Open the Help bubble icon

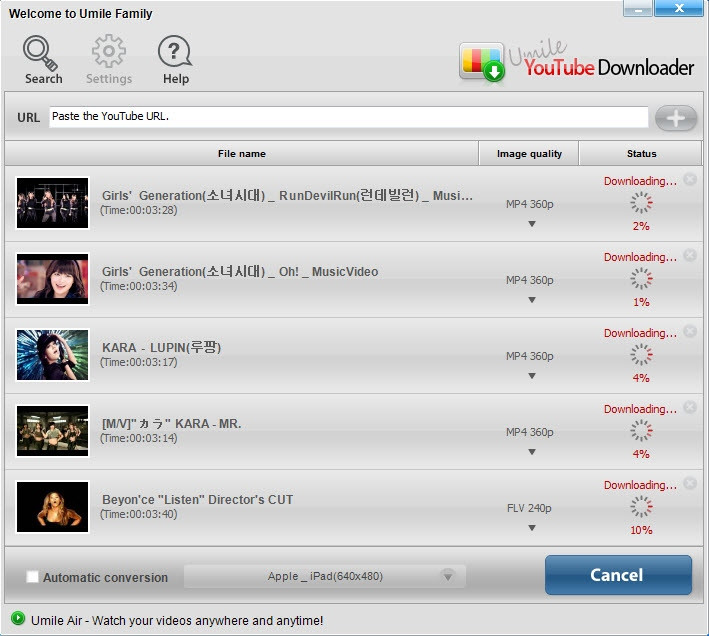point(175,60)
